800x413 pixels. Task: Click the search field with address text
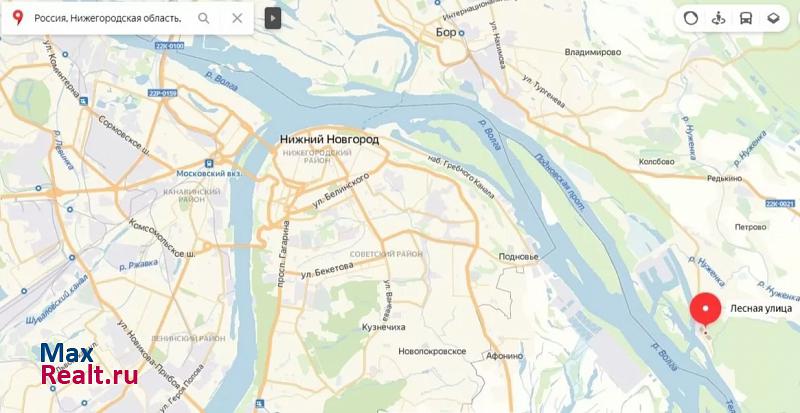pos(108,18)
